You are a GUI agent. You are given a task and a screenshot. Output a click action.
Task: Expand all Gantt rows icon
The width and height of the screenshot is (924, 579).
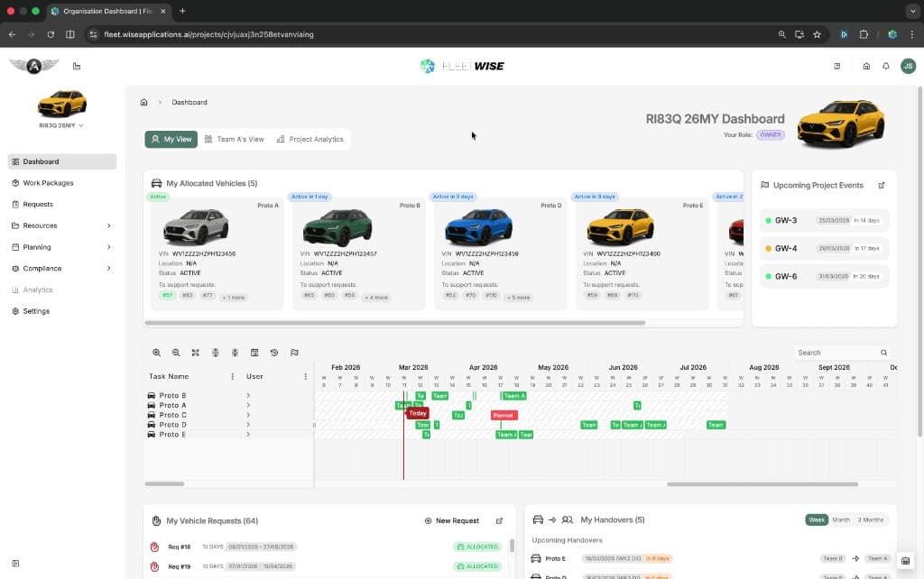point(215,353)
